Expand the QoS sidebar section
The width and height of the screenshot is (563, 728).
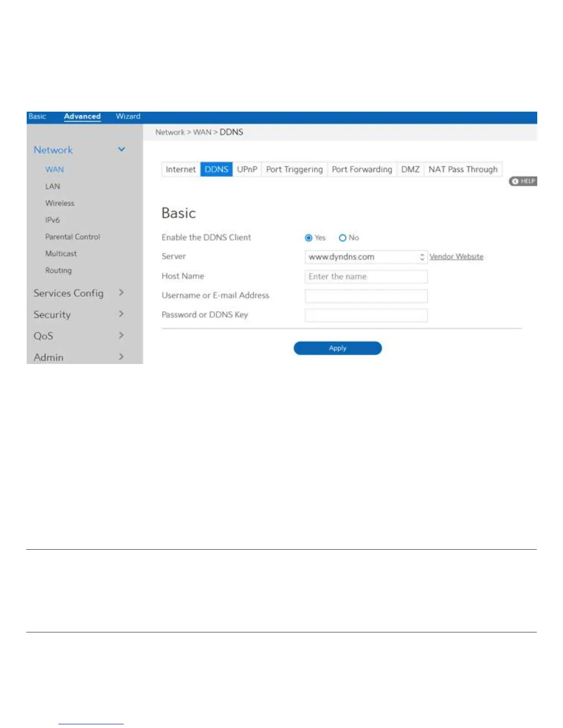point(121,335)
